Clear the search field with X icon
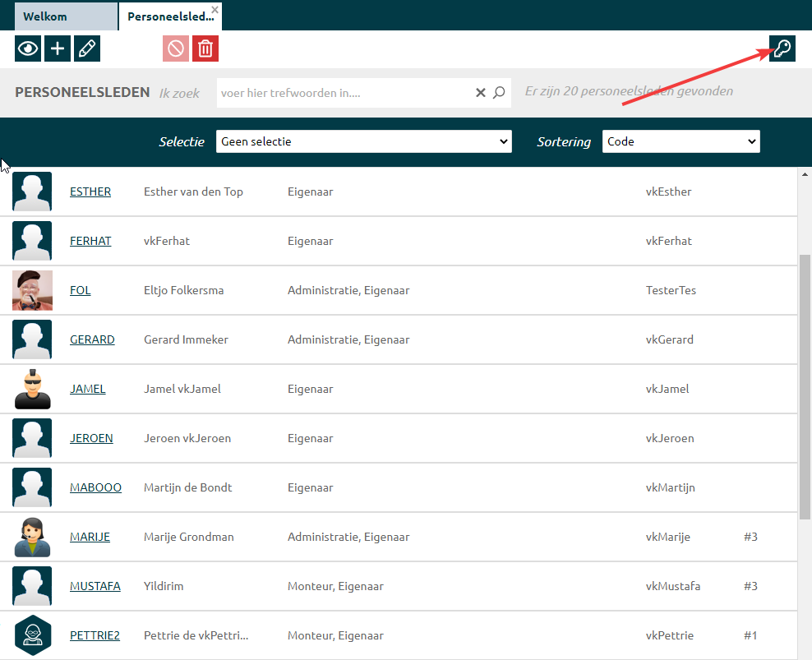The width and height of the screenshot is (812, 660). click(x=481, y=93)
